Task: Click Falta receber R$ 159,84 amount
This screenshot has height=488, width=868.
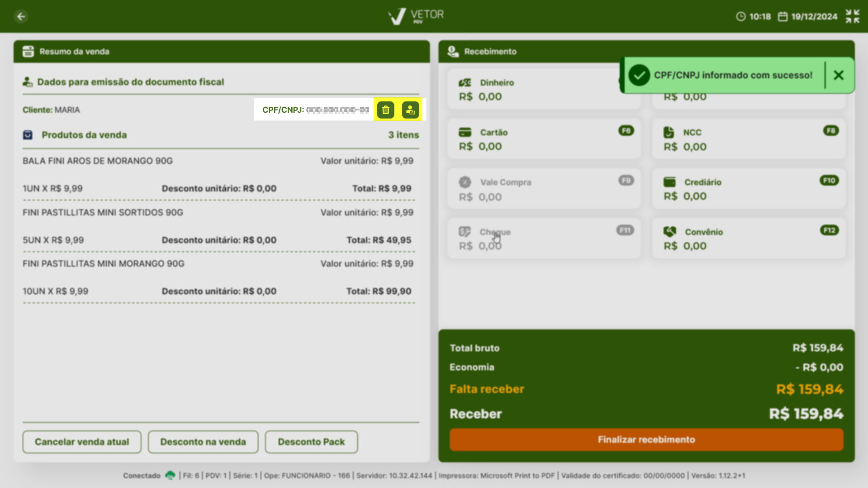Action: [x=810, y=389]
